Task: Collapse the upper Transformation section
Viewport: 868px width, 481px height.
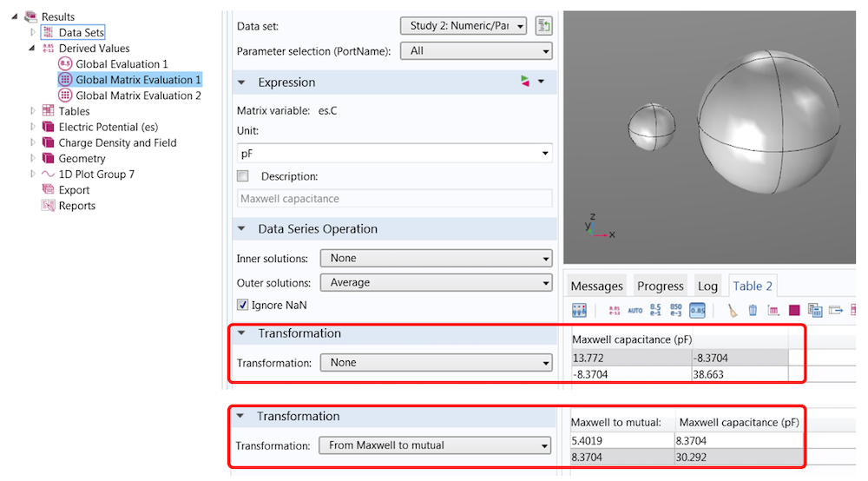Action: point(241,333)
